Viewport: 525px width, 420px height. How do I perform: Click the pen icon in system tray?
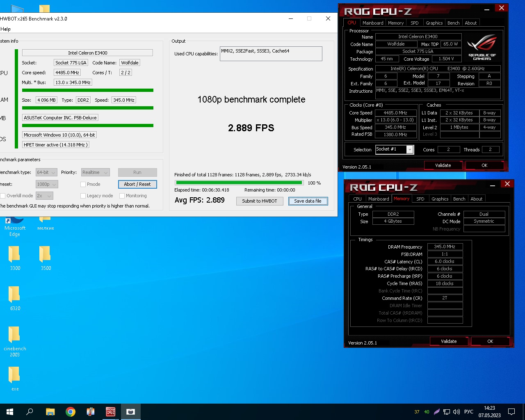click(437, 412)
